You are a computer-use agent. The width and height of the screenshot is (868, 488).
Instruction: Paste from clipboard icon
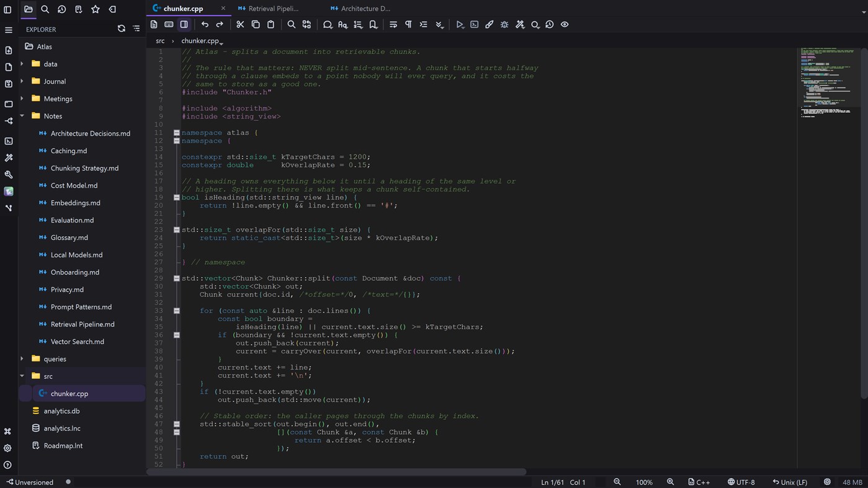(271, 25)
